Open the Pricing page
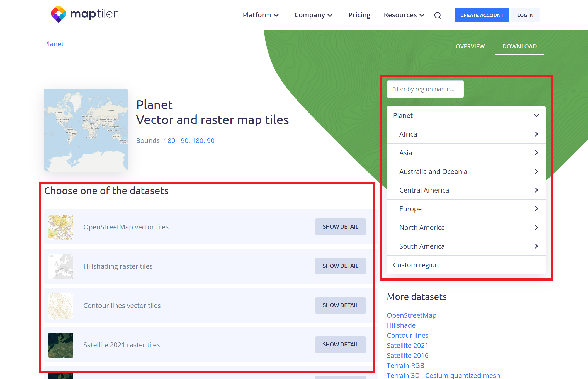The image size is (588, 379). (359, 15)
